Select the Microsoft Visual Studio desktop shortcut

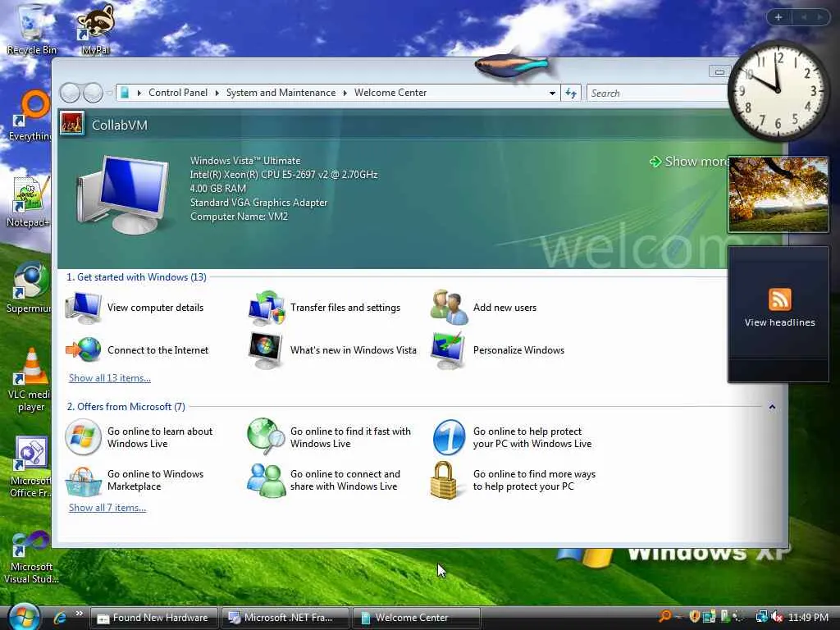tap(31, 557)
